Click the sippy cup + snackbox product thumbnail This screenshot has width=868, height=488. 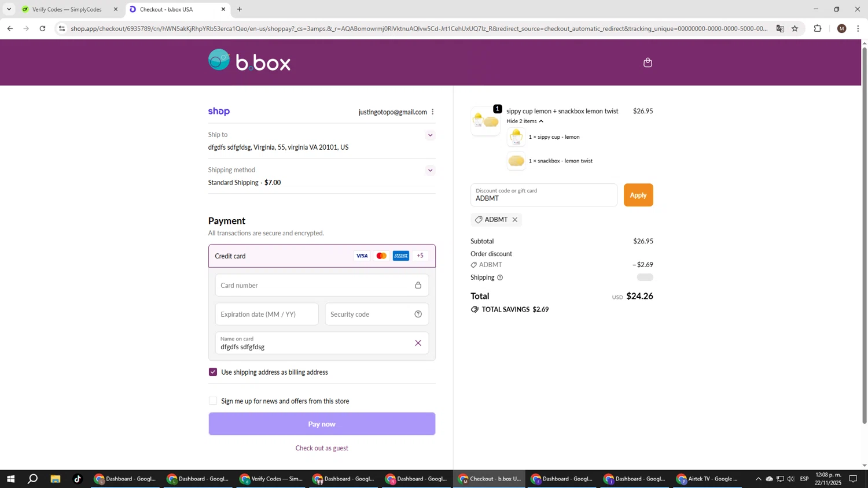pyautogui.click(x=486, y=121)
